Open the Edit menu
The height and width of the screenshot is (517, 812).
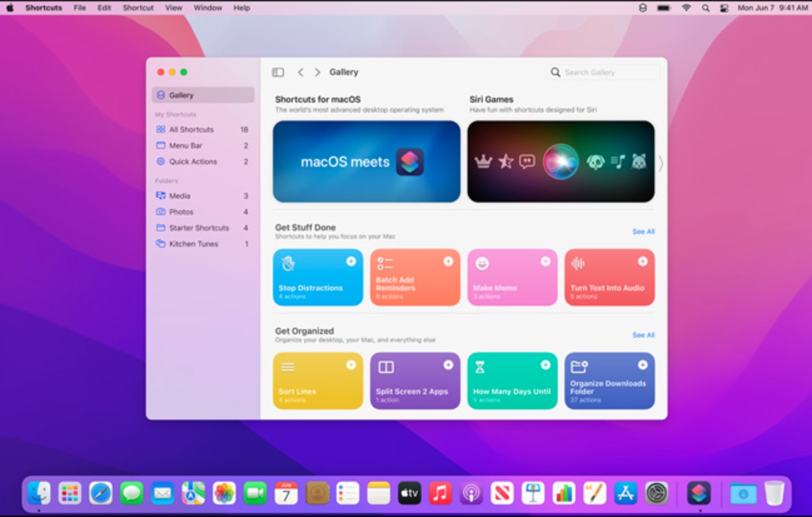pos(104,8)
